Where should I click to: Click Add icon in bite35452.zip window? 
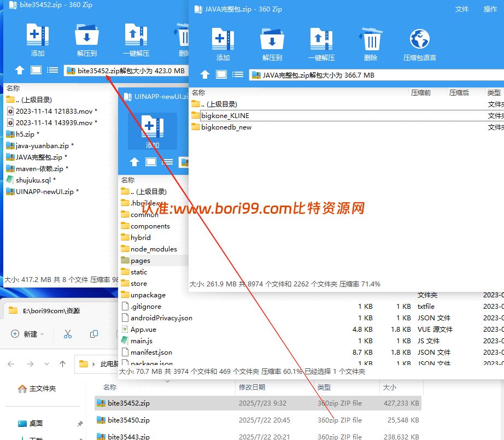click(38, 34)
